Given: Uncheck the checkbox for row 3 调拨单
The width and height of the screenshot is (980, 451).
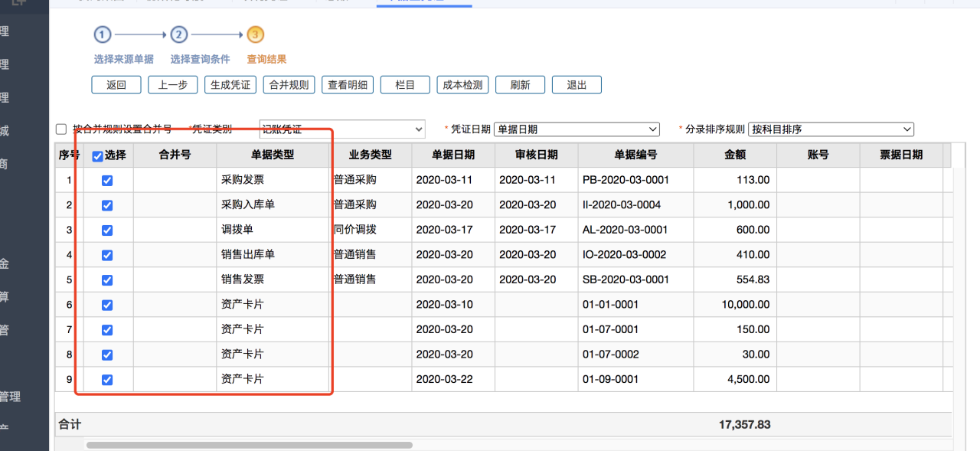Looking at the screenshot, I should coord(107,230).
